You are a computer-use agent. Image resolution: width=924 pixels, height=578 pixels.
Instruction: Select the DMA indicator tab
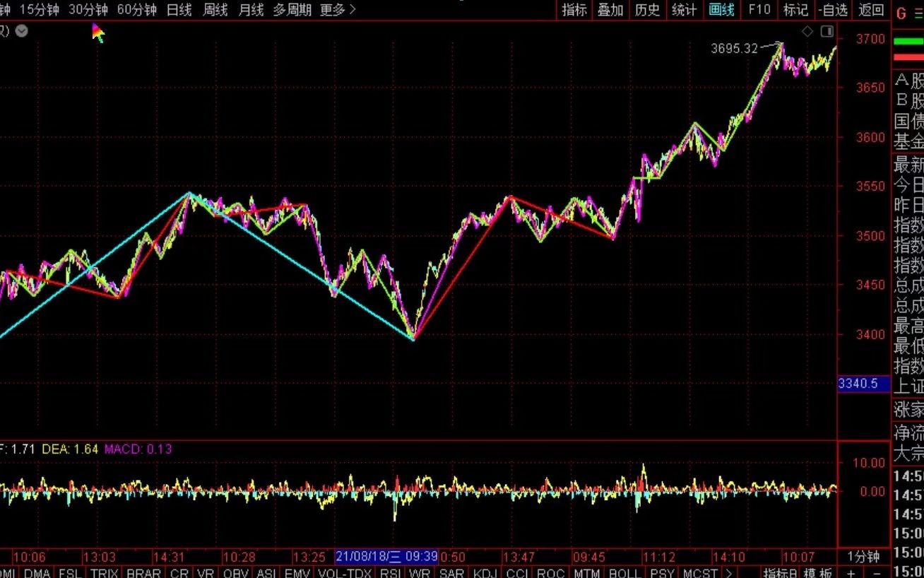tap(37, 573)
